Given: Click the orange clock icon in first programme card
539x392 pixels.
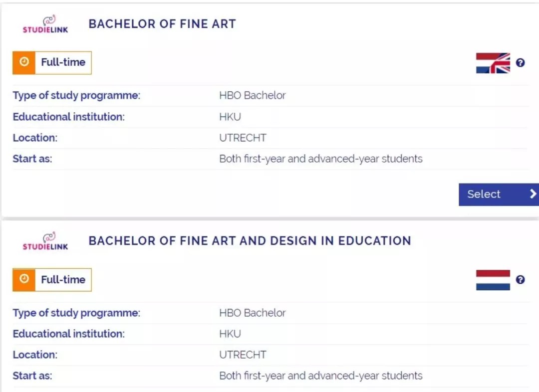Looking at the screenshot, I should pos(24,62).
